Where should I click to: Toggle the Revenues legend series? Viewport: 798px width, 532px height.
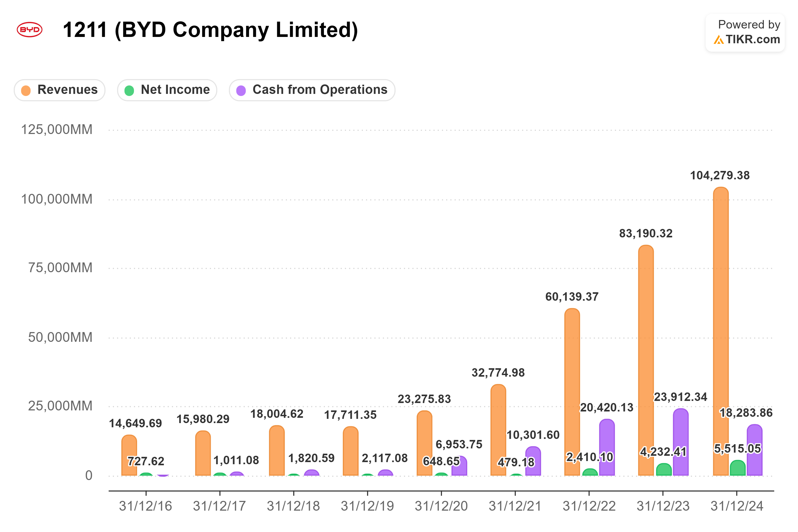(x=59, y=90)
